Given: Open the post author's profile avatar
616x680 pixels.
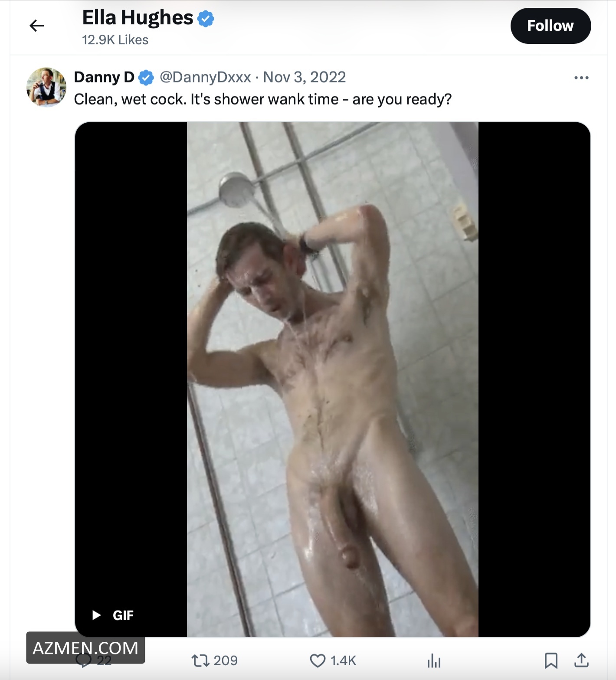Looking at the screenshot, I should click(x=46, y=87).
